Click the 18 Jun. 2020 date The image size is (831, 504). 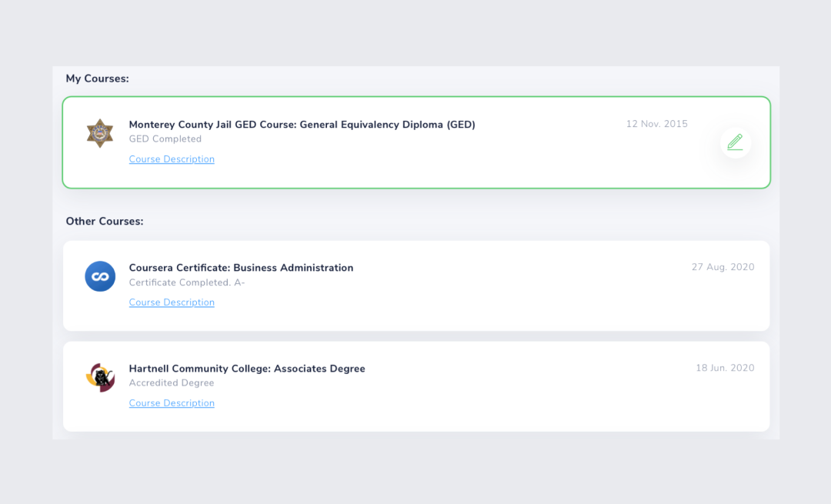725,368
